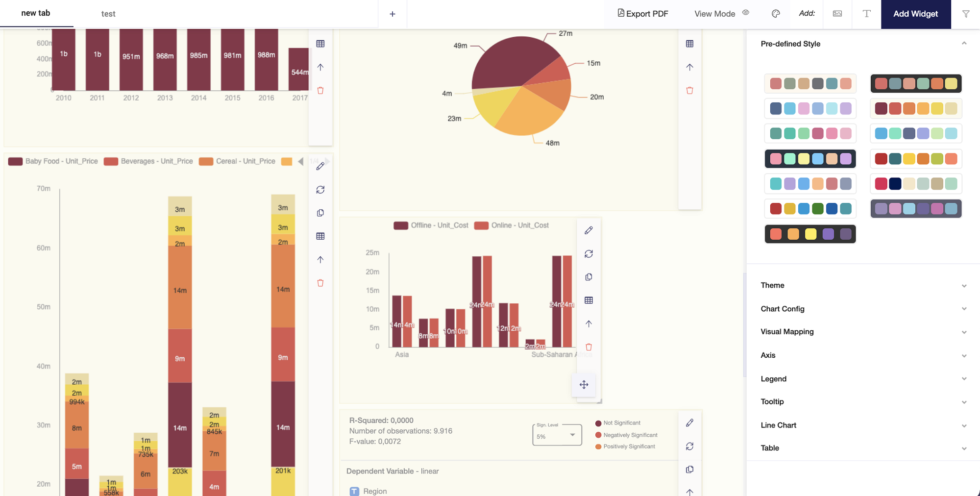Add an image widget using picture icon
This screenshot has width=980, height=496.
837,14
